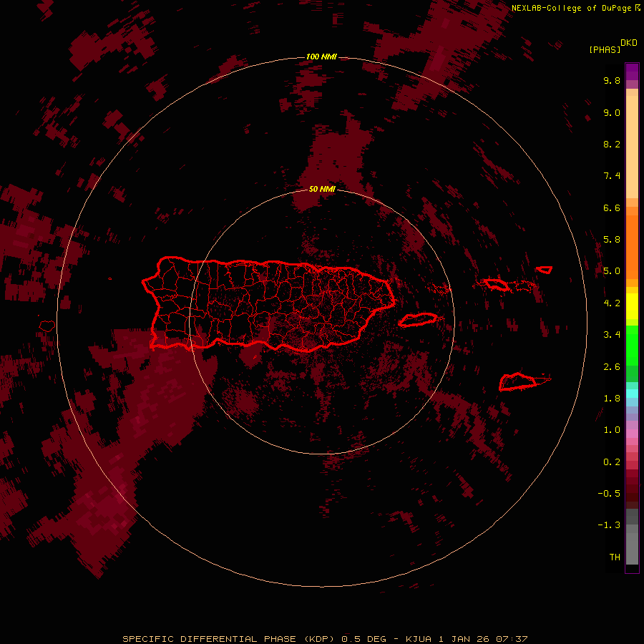644x644 pixels.
Task: Click the Mona Island outline west of Puerto Rico
Action: tap(47, 326)
